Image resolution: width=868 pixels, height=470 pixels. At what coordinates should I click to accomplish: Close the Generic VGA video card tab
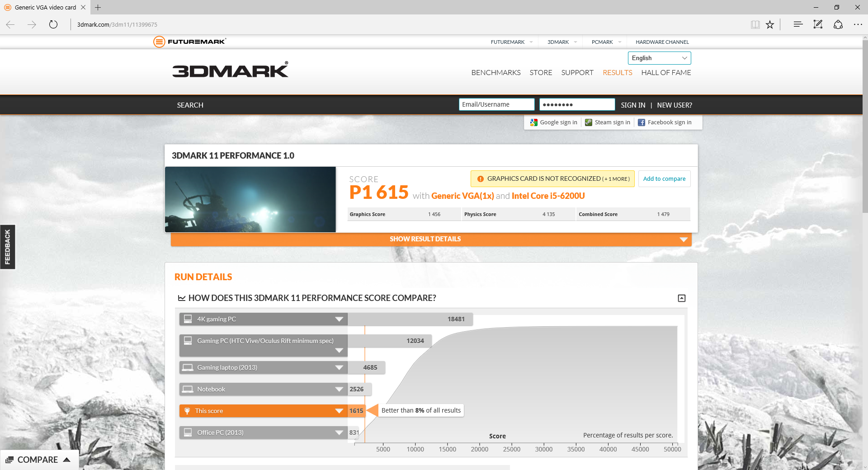pos(83,7)
